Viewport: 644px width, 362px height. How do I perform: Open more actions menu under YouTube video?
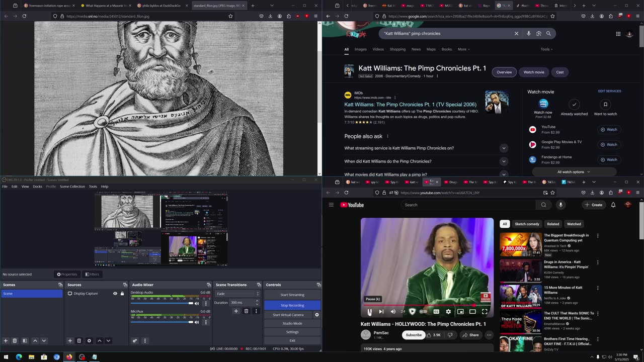coord(489,335)
